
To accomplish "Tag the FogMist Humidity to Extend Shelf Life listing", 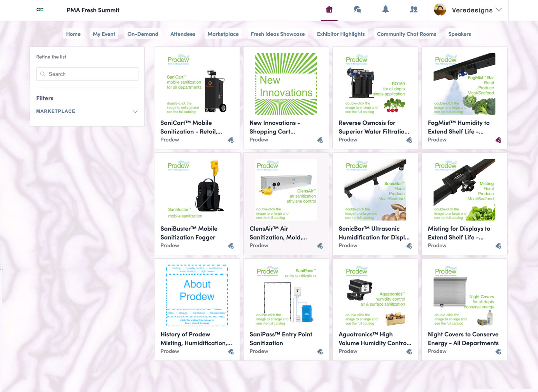I will 498,140.
